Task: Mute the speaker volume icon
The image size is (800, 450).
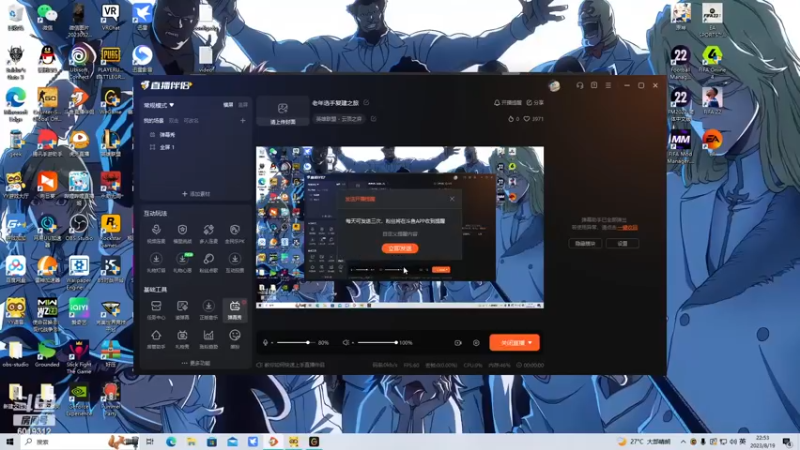Action: (x=345, y=343)
